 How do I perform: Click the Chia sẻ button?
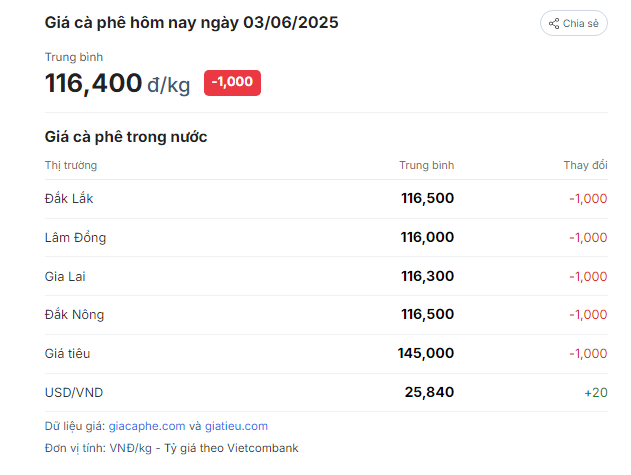click(573, 23)
